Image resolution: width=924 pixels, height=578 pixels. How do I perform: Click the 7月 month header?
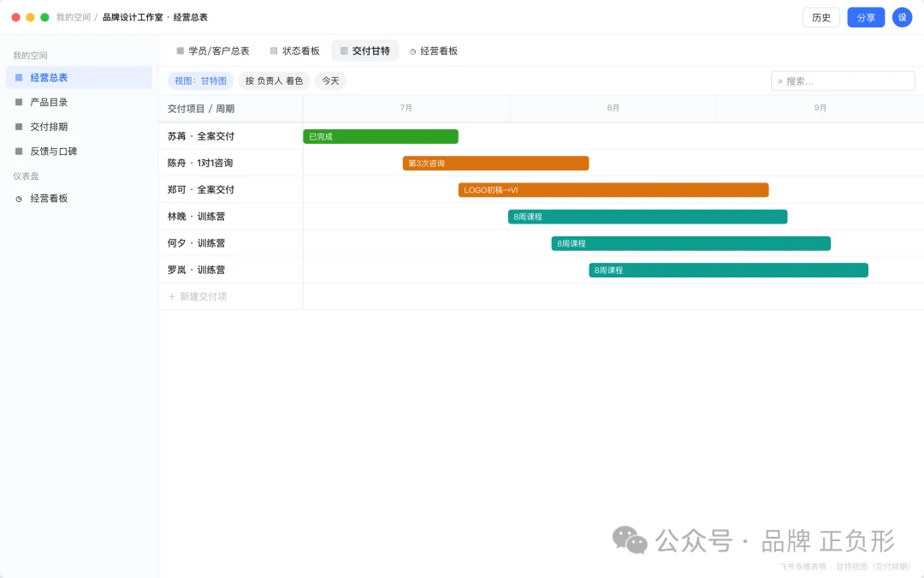click(x=406, y=108)
